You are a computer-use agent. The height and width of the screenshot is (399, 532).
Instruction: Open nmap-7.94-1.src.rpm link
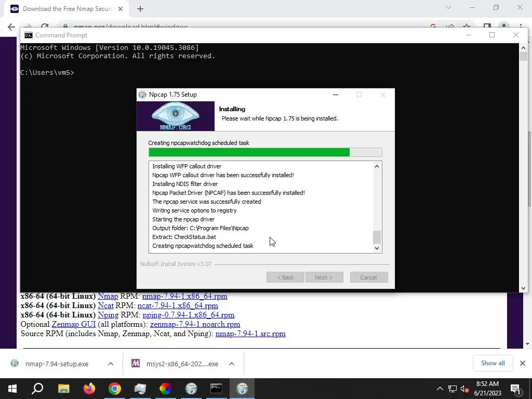pos(250,334)
